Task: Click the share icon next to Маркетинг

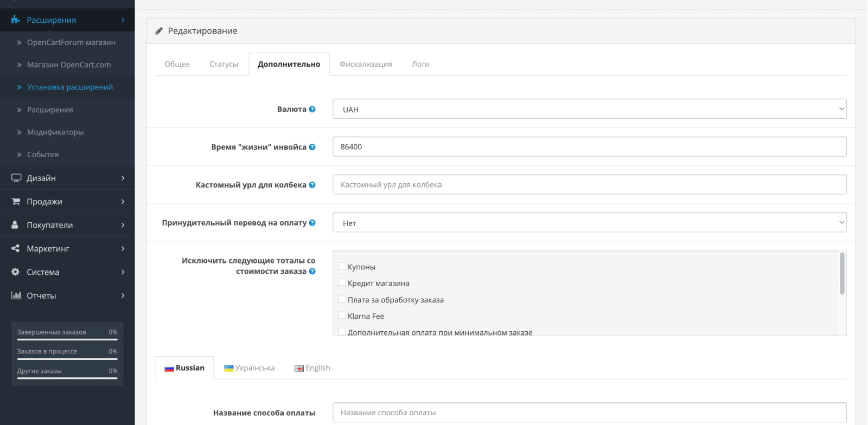Action: 16,248
